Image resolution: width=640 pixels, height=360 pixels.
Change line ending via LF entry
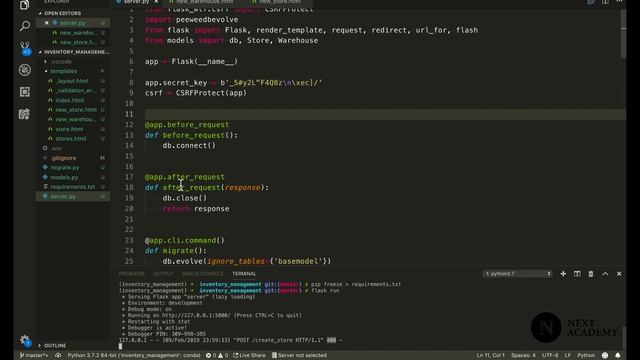568,356
